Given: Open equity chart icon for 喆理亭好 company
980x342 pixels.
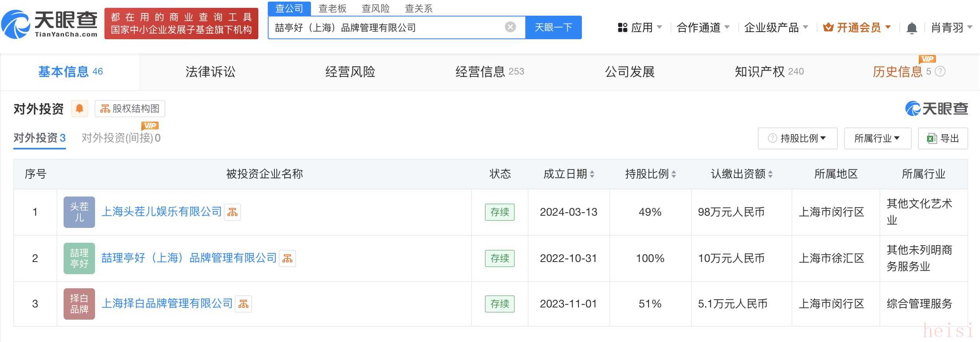Looking at the screenshot, I should click(287, 258).
